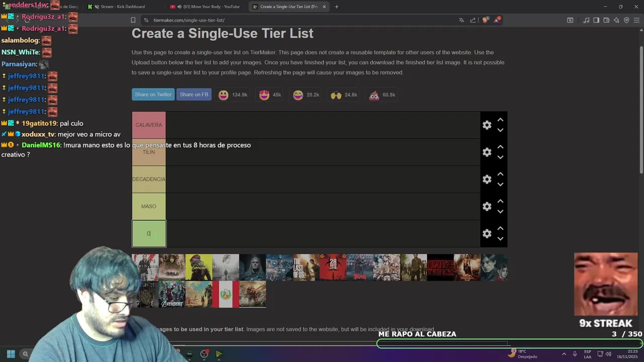The width and height of the screenshot is (644, 362).
Task: Switch to Stream - Kick Dashboard tab
Action: pos(122,7)
